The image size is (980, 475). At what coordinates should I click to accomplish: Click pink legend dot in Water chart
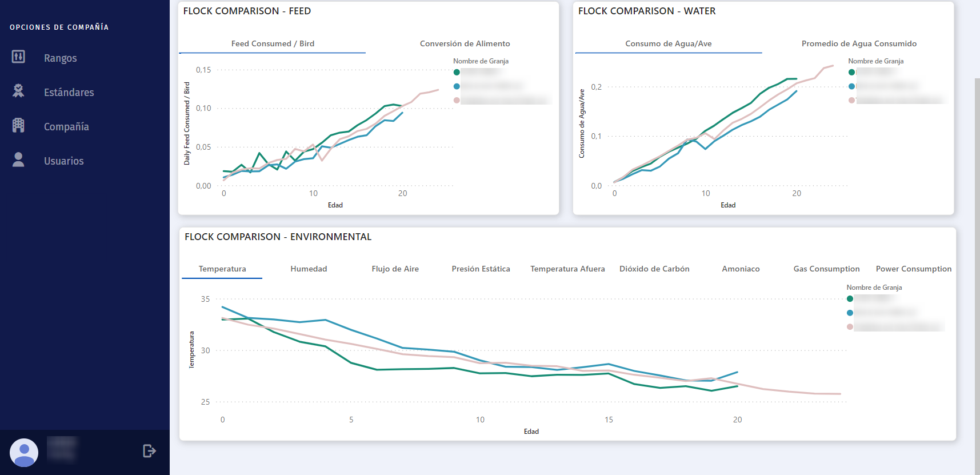pyautogui.click(x=851, y=100)
